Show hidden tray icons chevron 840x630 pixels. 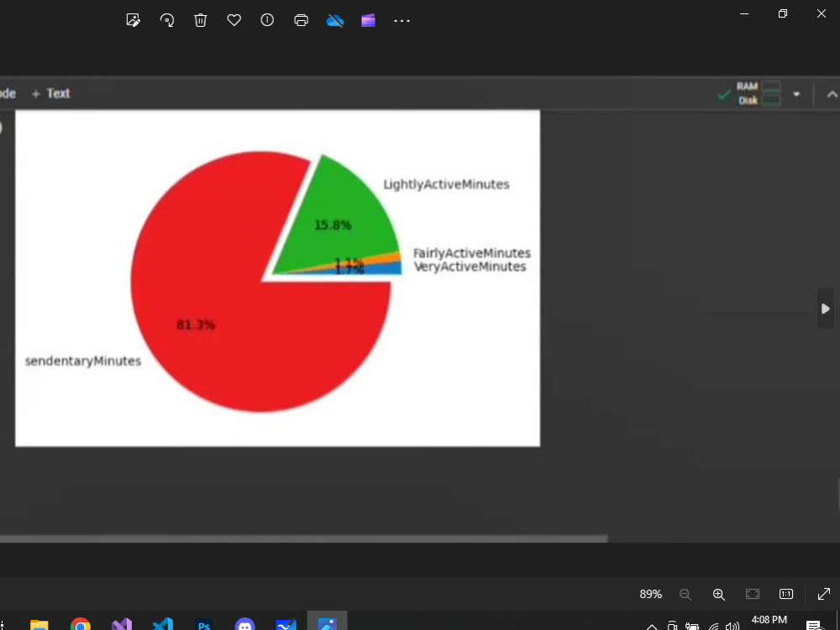[x=652, y=627]
